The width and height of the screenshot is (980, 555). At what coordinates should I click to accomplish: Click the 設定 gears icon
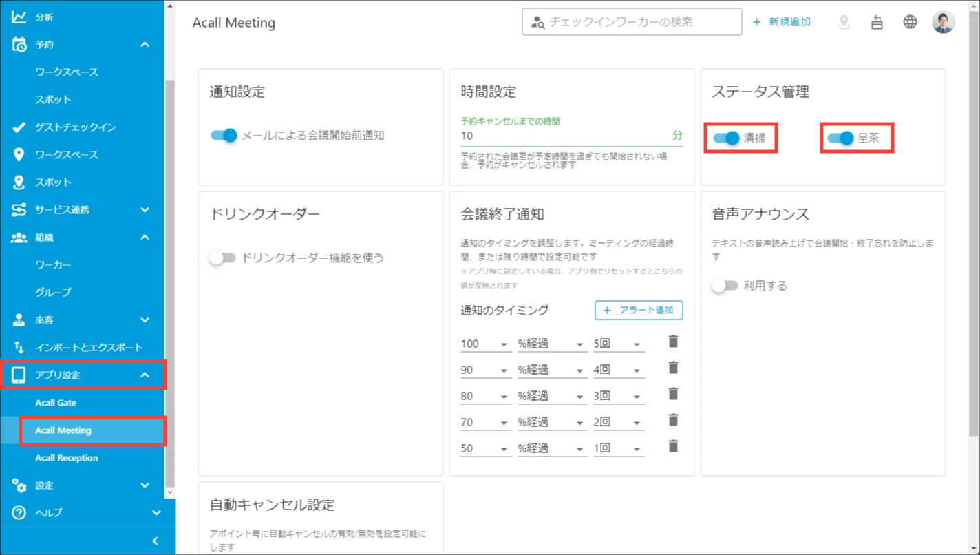click(19, 485)
